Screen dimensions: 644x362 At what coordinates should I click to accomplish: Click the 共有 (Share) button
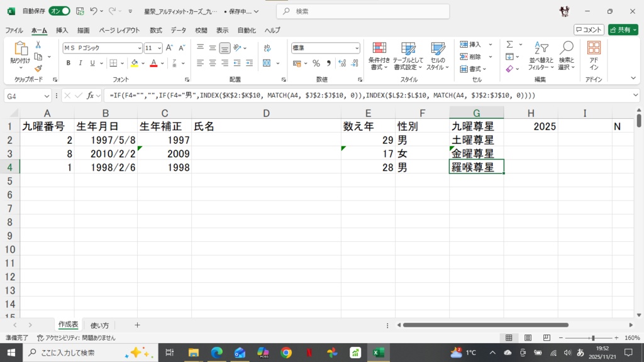click(623, 29)
